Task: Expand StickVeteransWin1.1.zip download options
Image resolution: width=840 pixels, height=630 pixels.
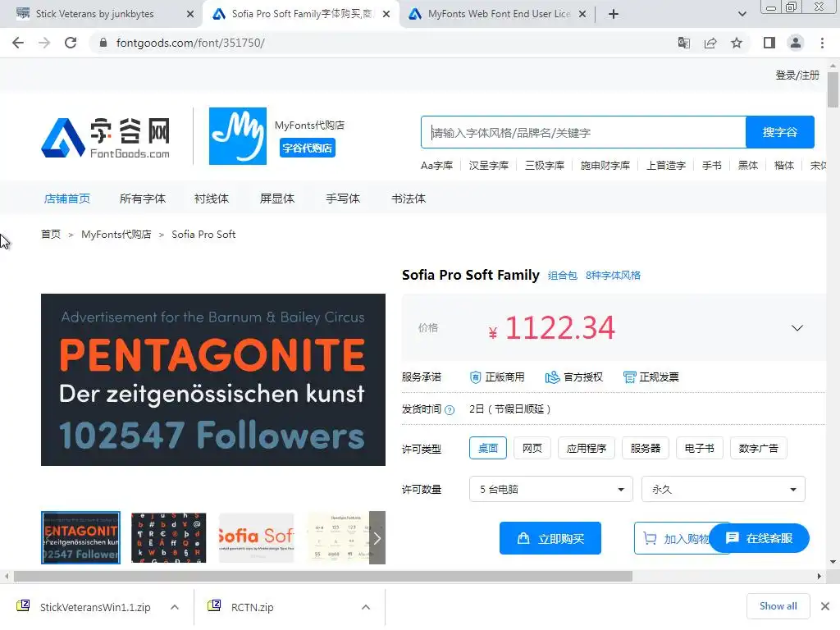Action: click(x=175, y=607)
